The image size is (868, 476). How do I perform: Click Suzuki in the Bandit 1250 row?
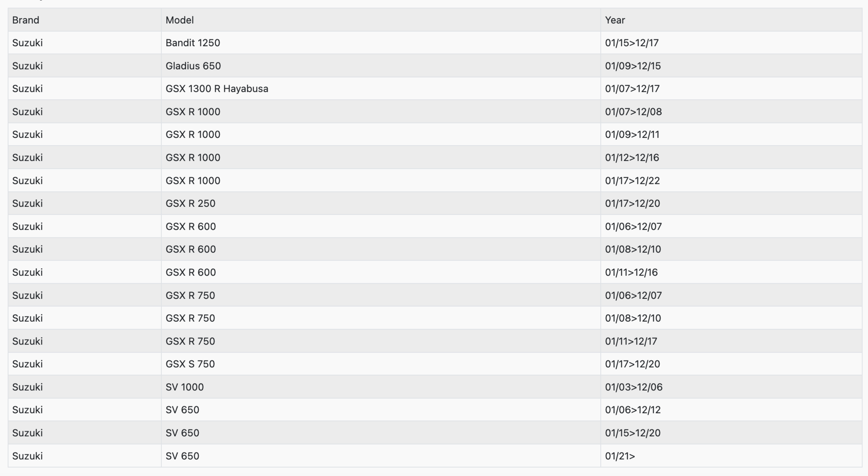click(x=28, y=43)
